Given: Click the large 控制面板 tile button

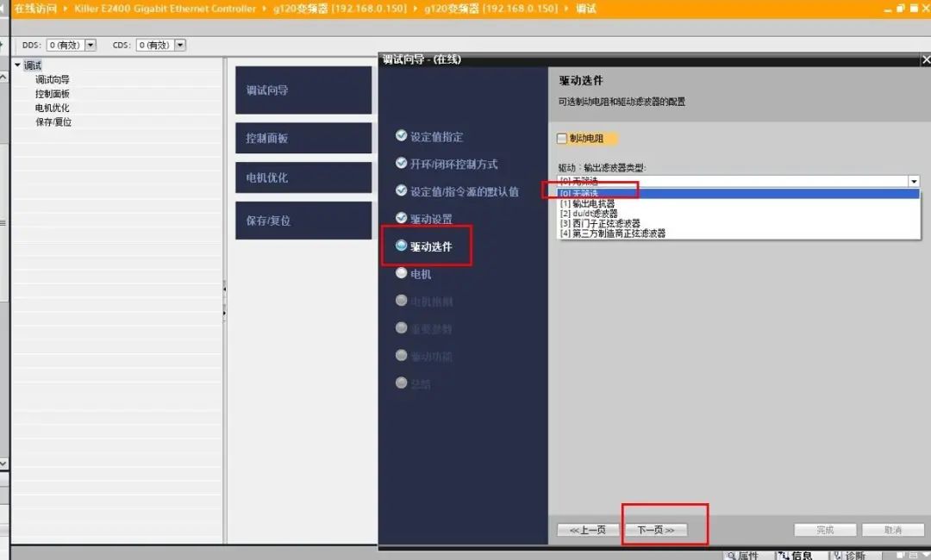Looking at the screenshot, I should click(303, 138).
